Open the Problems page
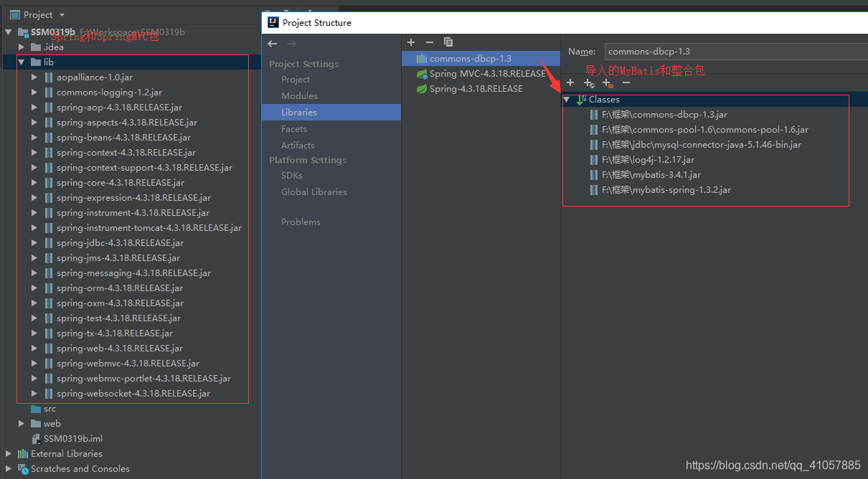Image resolution: width=868 pixels, height=479 pixels. point(301,222)
